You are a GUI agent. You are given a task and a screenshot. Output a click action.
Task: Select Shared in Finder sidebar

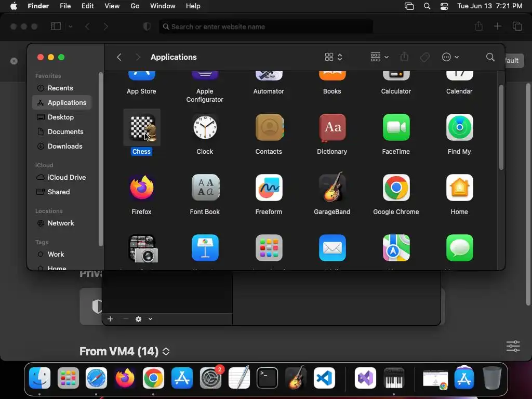[61, 192]
